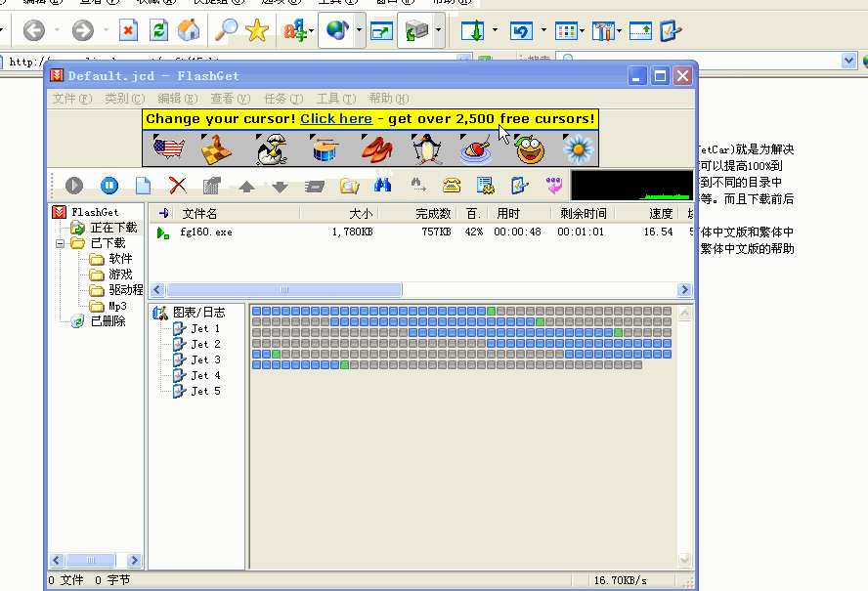Screen dimensions: 868x591
Task: Pause the download with the blue pause icon
Action: pyautogui.click(x=109, y=186)
